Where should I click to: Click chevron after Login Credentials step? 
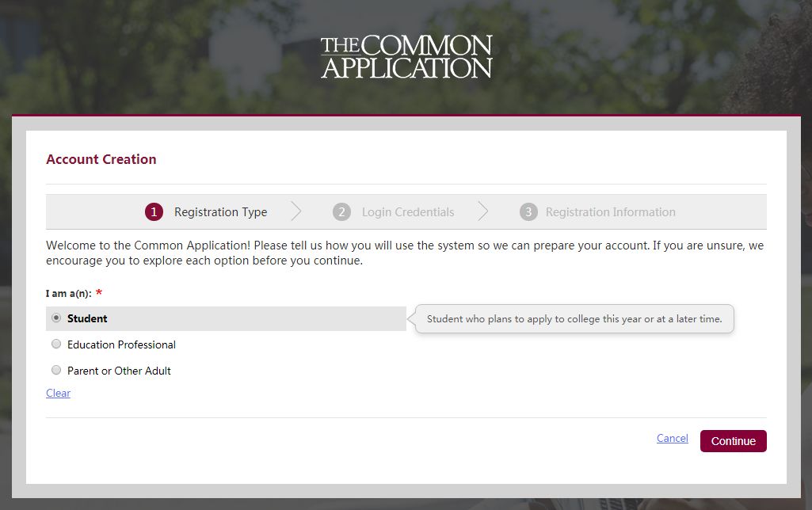coord(482,211)
